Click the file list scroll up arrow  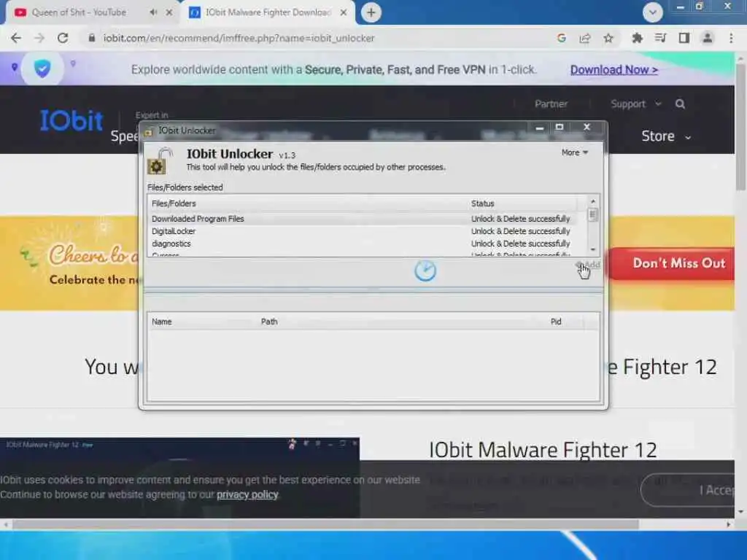coord(592,201)
